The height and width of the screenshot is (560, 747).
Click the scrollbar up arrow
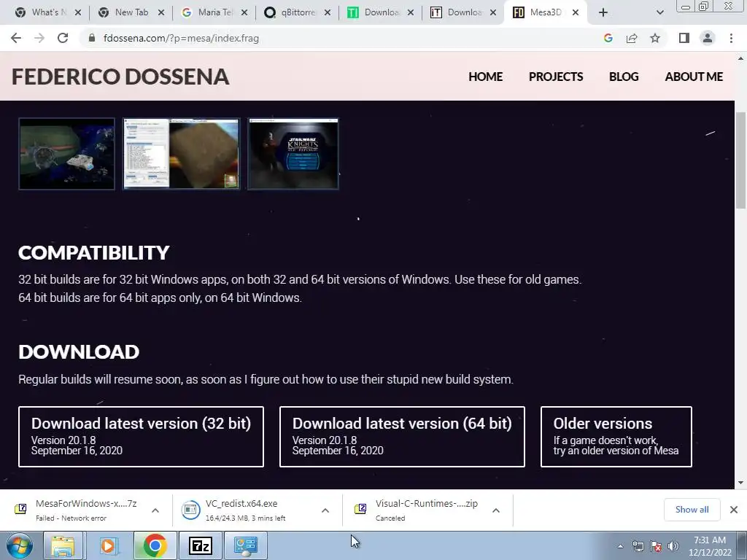pos(740,58)
